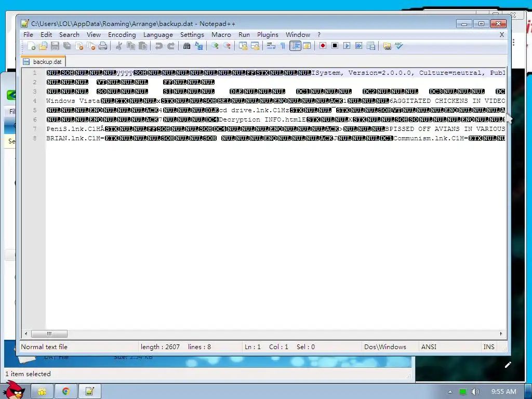The height and width of the screenshot is (399, 532).
Task: Toggle show all characters pilcrow icon
Action: point(283,46)
